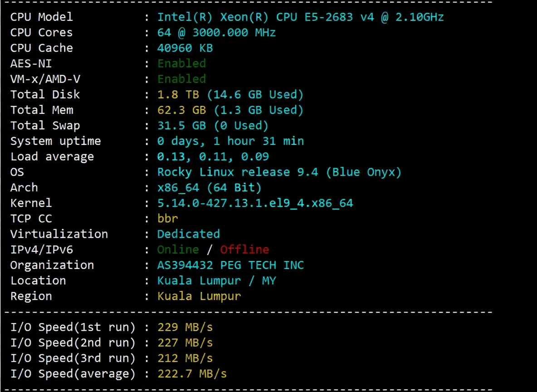The width and height of the screenshot is (537, 392).
Task: Select the I/O Speed first run result
Action: tap(185, 327)
